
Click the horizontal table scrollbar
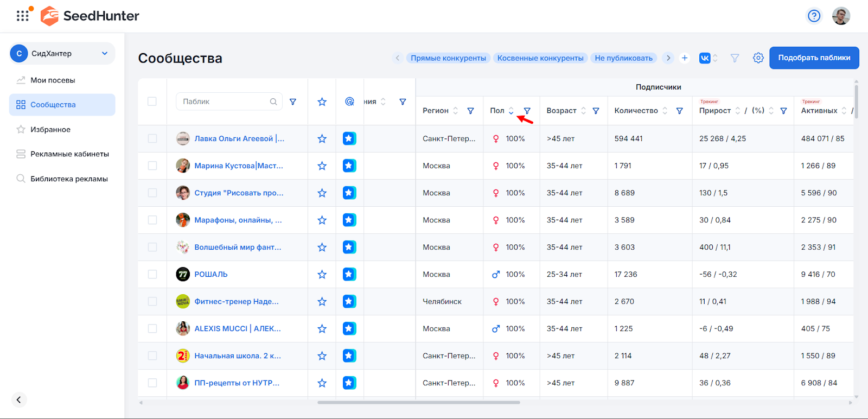[418, 403]
